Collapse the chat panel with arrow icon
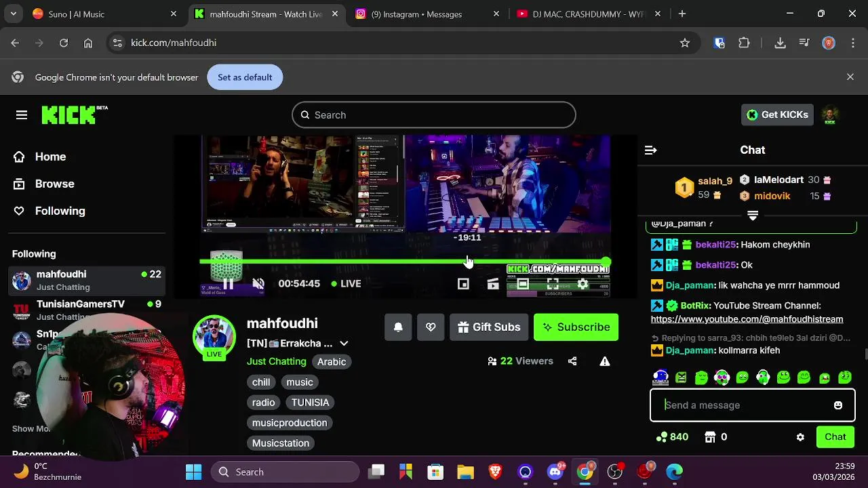The width and height of the screenshot is (868, 488). click(x=651, y=150)
